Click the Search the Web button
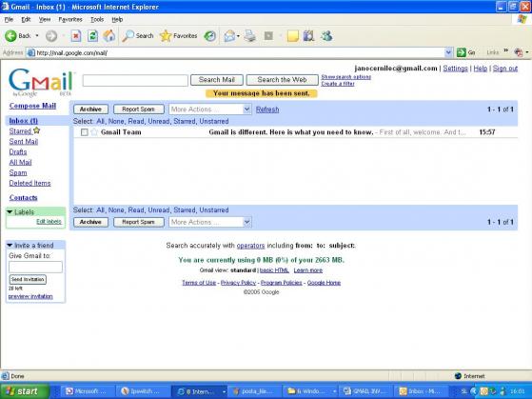 [x=282, y=80]
